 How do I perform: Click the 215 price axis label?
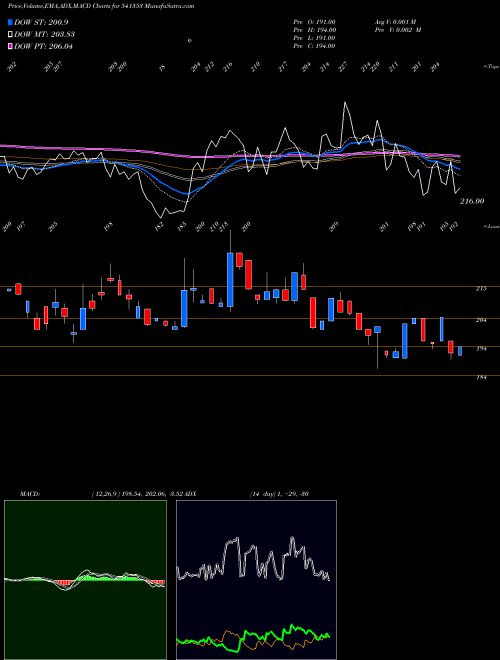(x=481, y=288)
